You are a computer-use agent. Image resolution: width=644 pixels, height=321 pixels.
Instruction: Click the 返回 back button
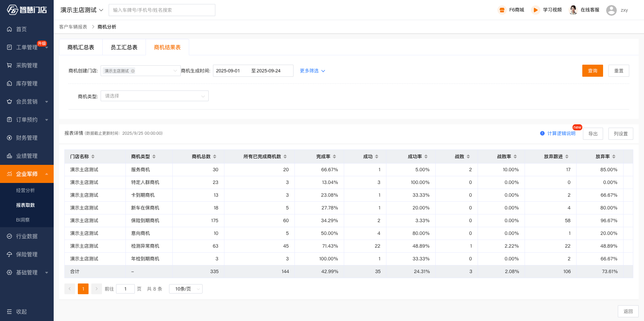click(x=628, y=311)
